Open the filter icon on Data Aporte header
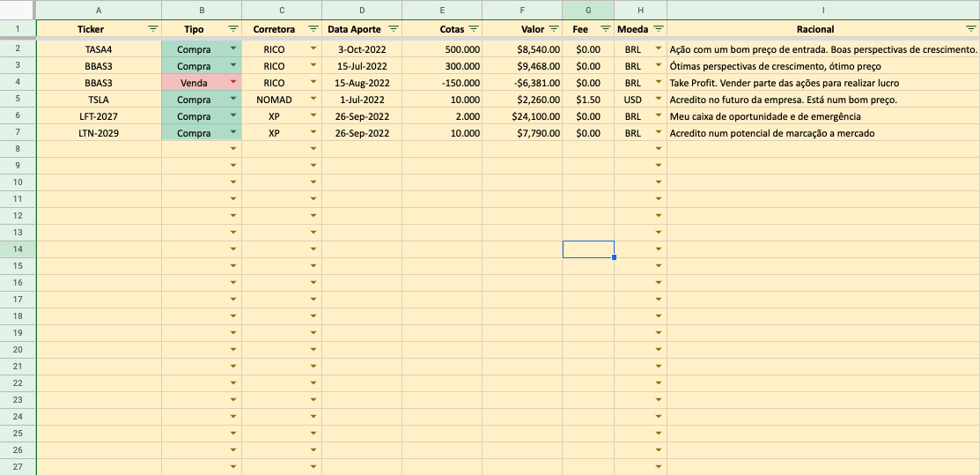Screen dimensions: 980x475 [x=393, y=29]
